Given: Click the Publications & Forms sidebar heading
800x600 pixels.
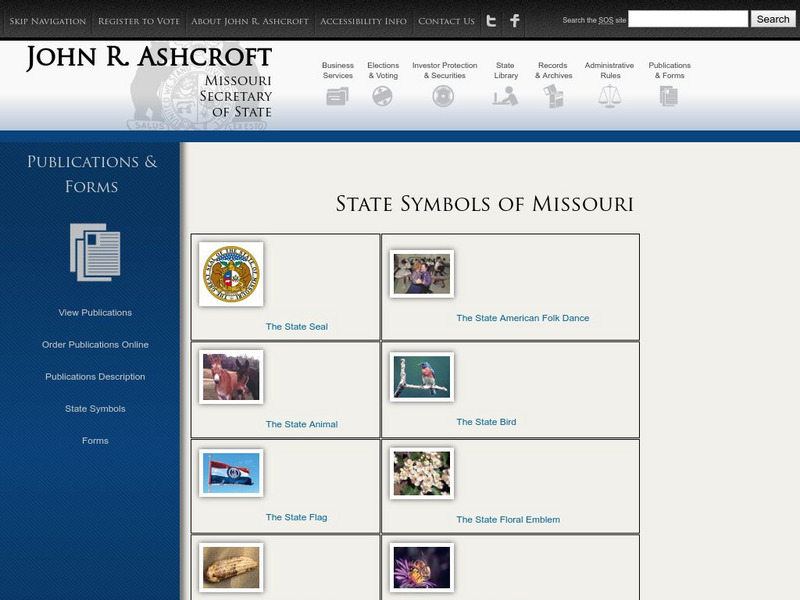Looking at the screenshot, I should [92, 174].
